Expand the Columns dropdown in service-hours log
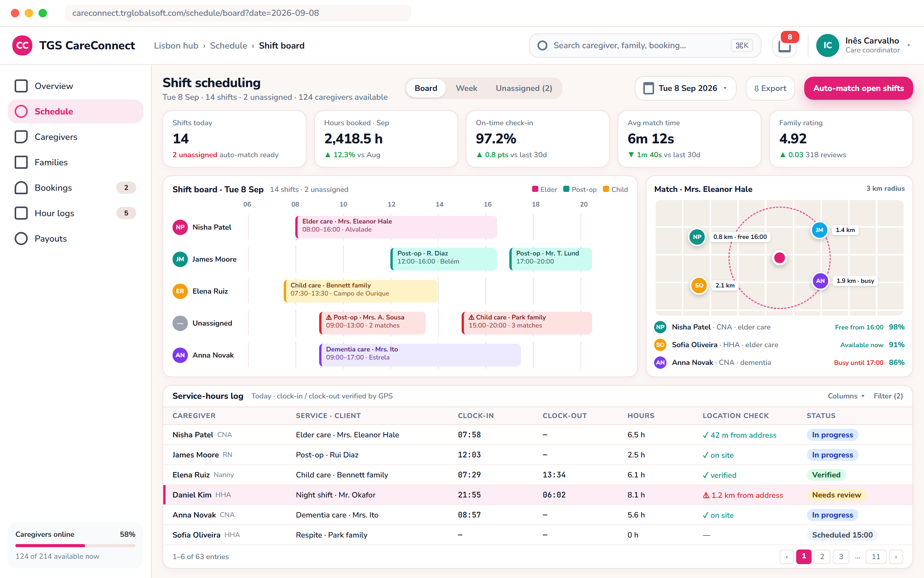Image resolution: width=924 pixels, height=578 pixels. tap(846, 396)
